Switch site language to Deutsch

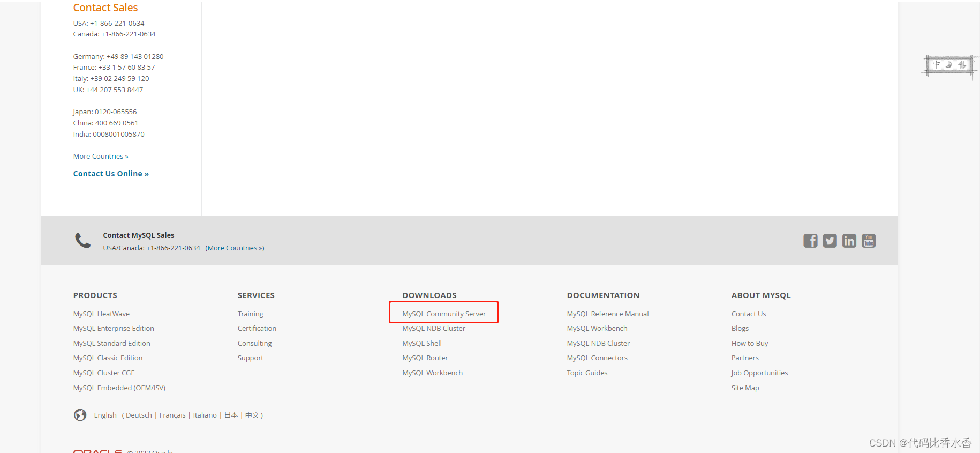coord(139,415)
